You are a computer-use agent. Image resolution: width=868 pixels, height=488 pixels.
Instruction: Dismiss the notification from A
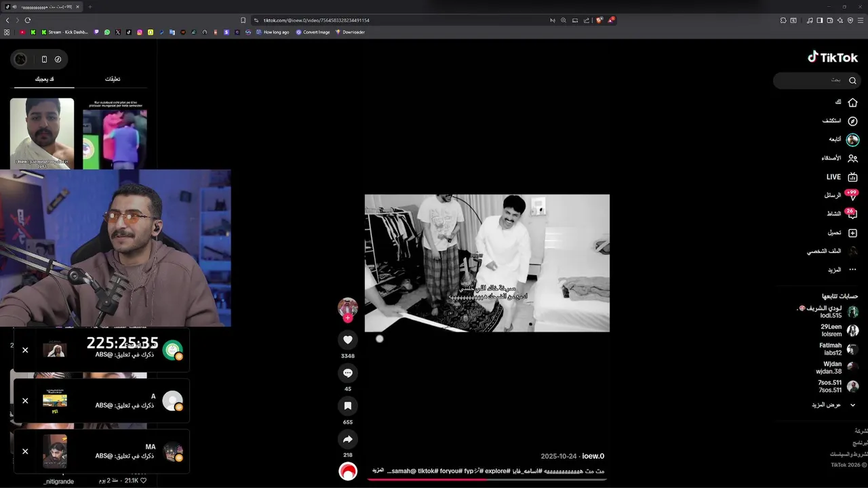tap(25, 401)
